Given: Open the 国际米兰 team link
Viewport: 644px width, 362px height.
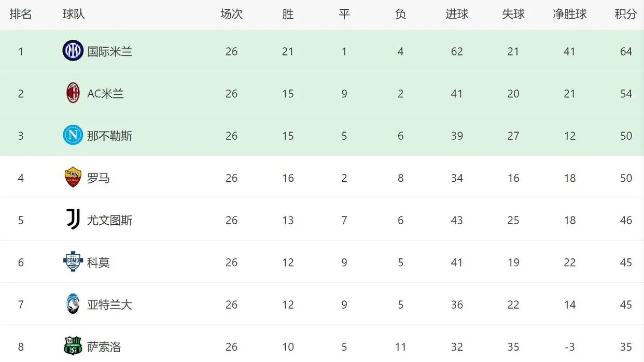Looking at the screenshot, I should 109,51.
